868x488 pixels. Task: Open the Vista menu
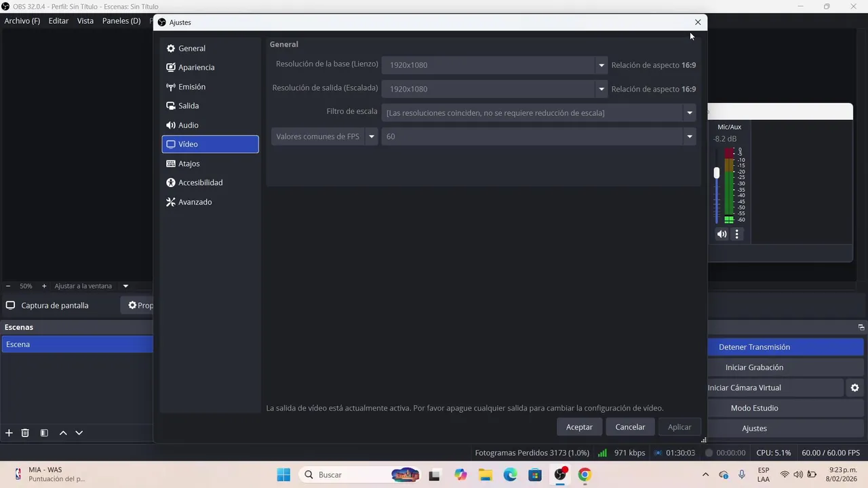coord(85,21)
